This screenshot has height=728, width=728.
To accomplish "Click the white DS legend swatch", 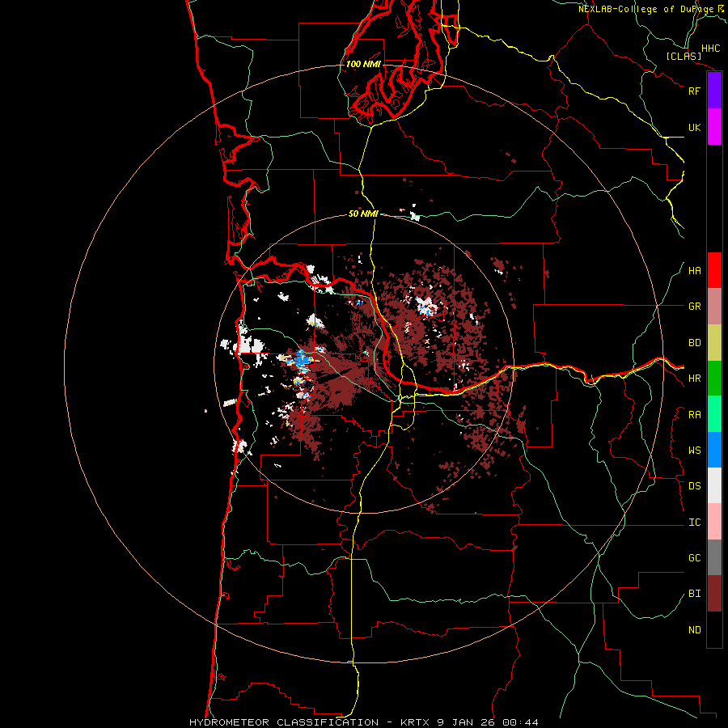I will (x=714, y=485).
